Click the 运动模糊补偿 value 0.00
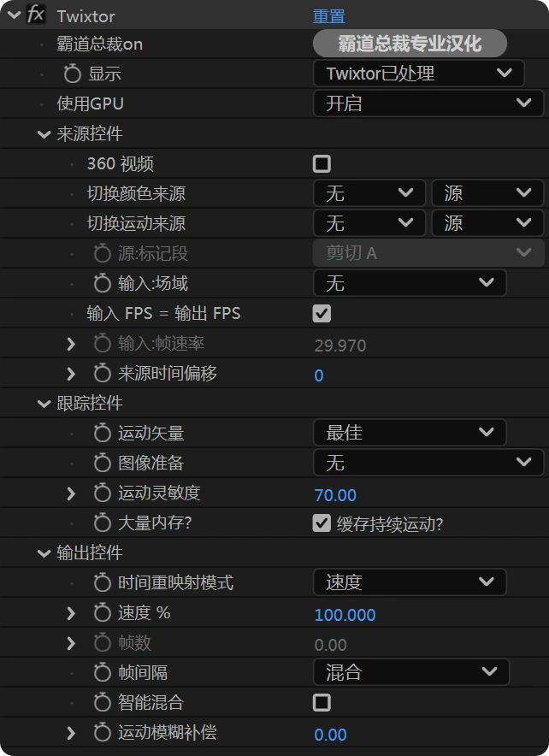549x756 pixels. (330, 735)
